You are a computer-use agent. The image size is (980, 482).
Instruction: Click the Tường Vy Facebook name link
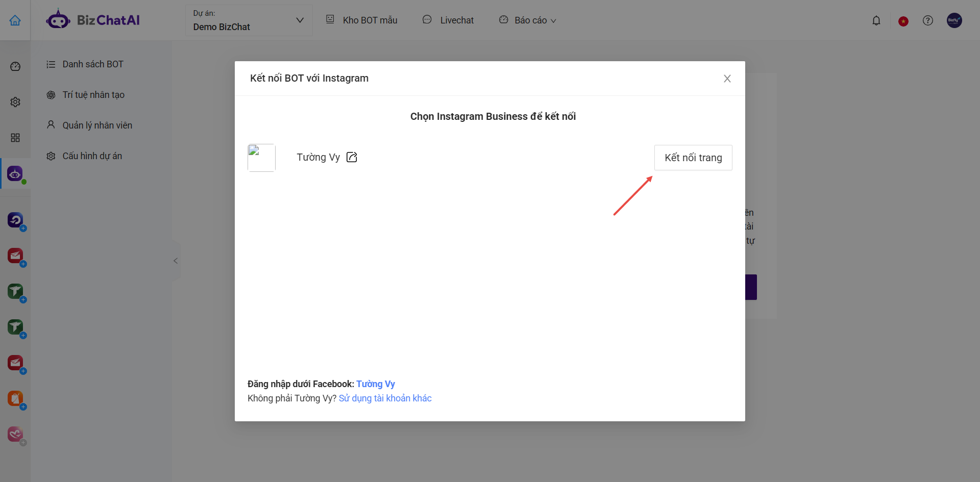click(x=376, y=384)
